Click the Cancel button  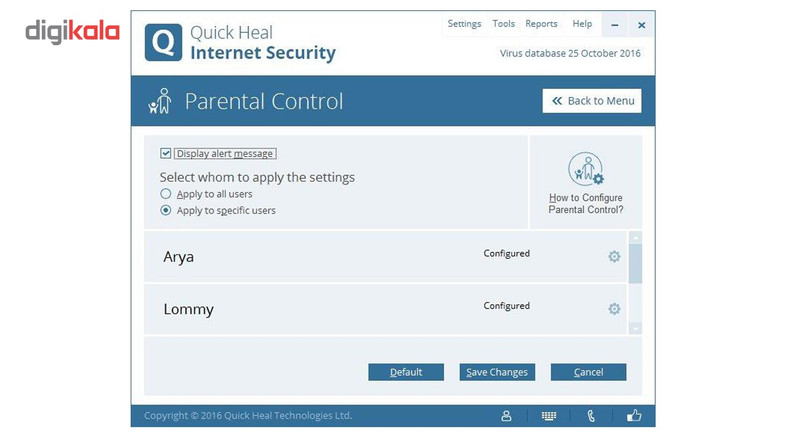tap(588, 372)
